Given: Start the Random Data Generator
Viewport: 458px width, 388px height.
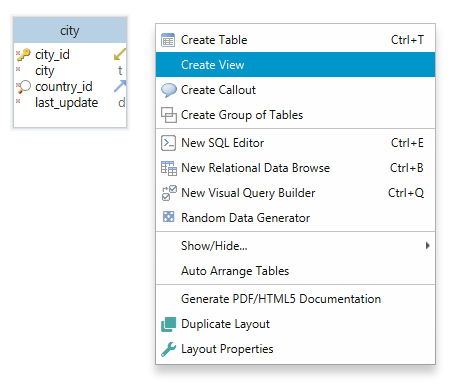Looking at the screenshot, I should [x=295, y=218].
